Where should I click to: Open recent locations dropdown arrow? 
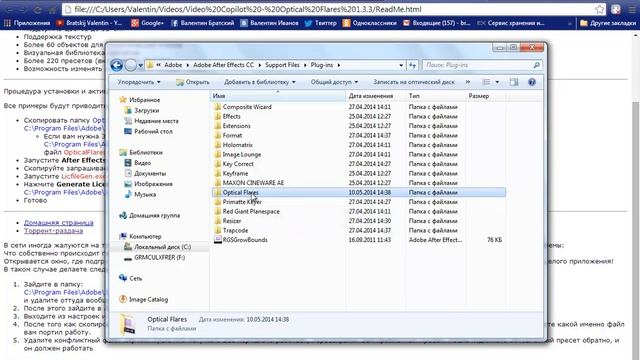140,65
